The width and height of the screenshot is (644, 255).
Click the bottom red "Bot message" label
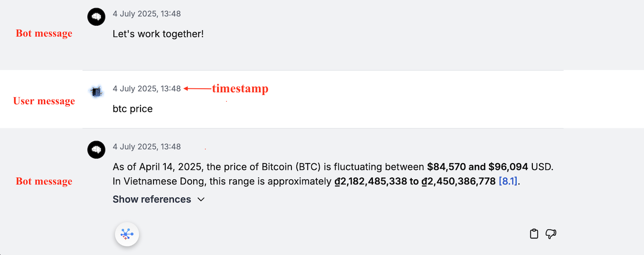(x=44, y=181)
